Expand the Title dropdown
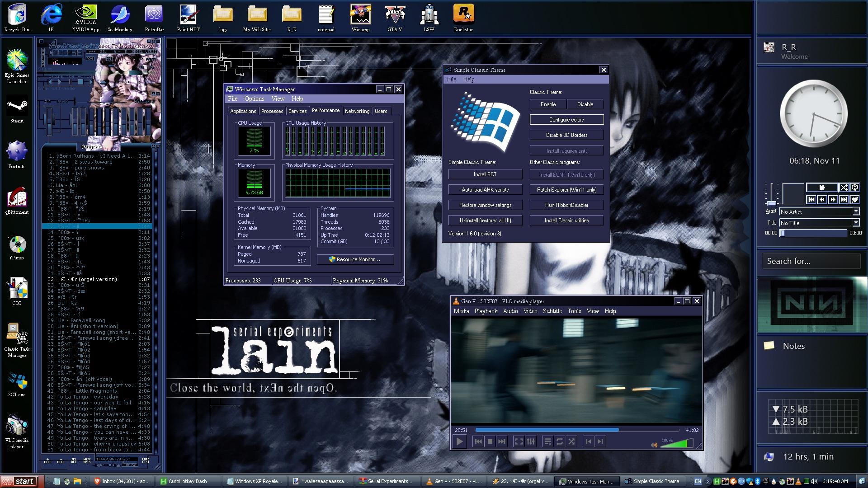Image resolution: width=868 pixels, height=488 pixels. coord(856,223)
